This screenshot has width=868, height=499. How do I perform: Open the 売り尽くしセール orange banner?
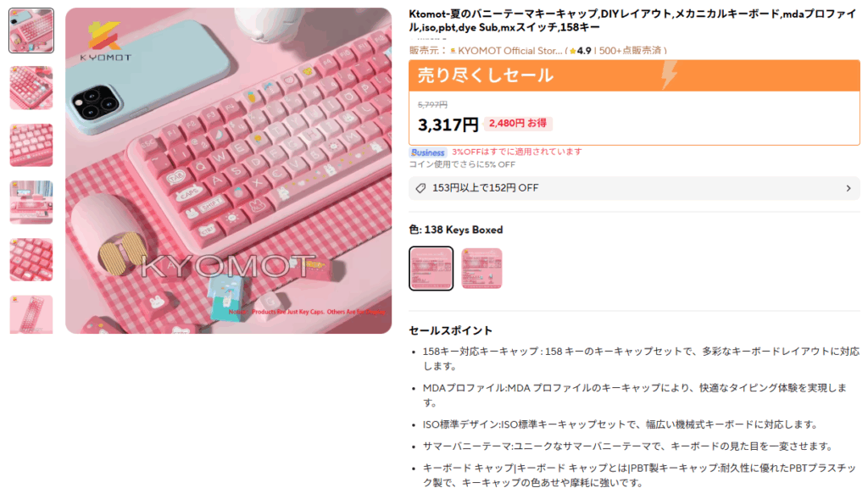tap(634, 75)
